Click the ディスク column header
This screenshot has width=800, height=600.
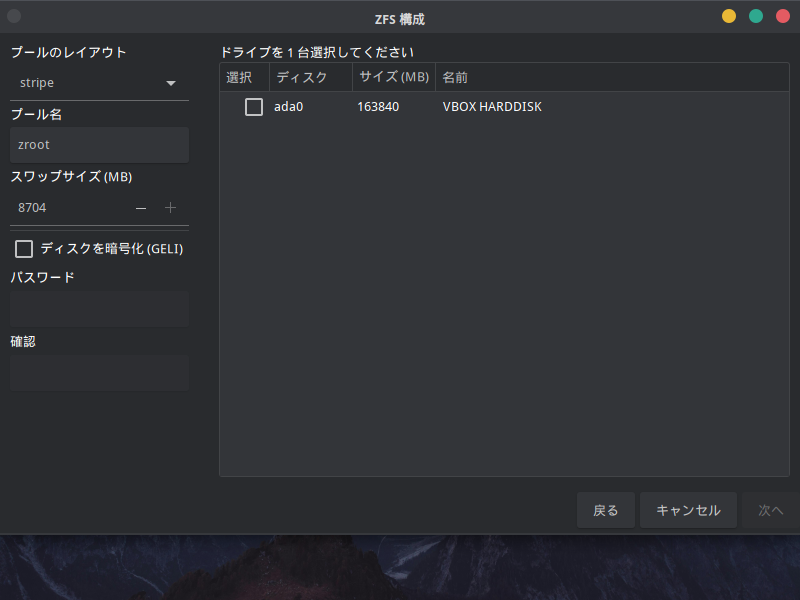[x=311, y=77]
